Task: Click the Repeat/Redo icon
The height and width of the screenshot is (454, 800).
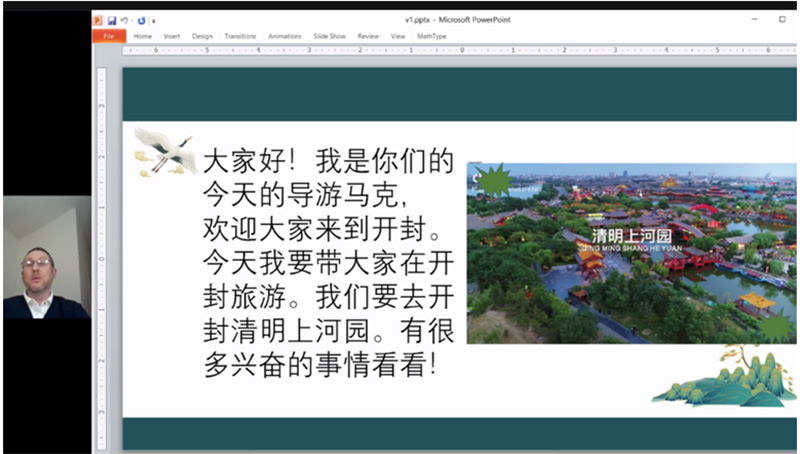Action: (142, 20)
